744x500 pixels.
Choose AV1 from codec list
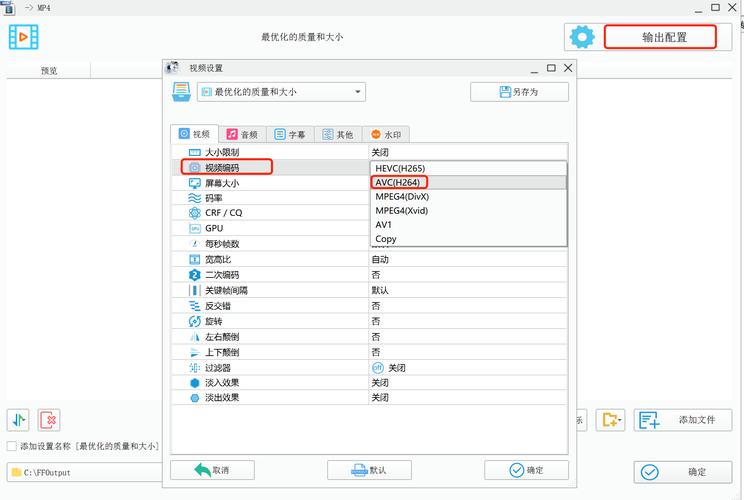pyautogui.click(x=468, y=224)
